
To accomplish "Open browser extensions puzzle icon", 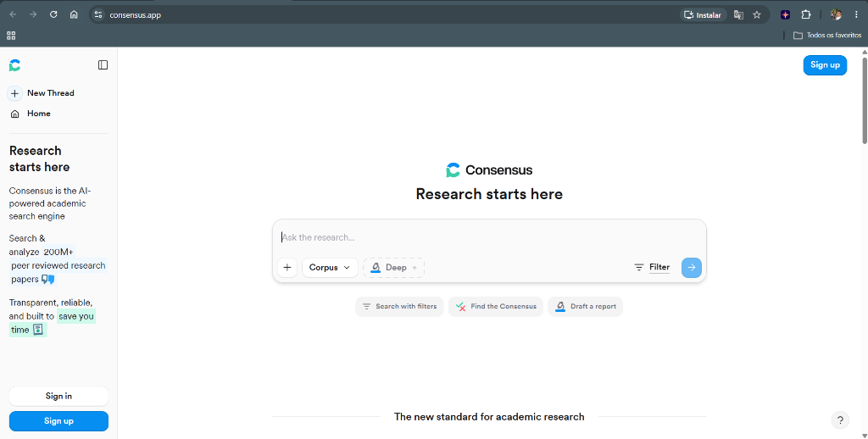I will (x=806, y=15).
